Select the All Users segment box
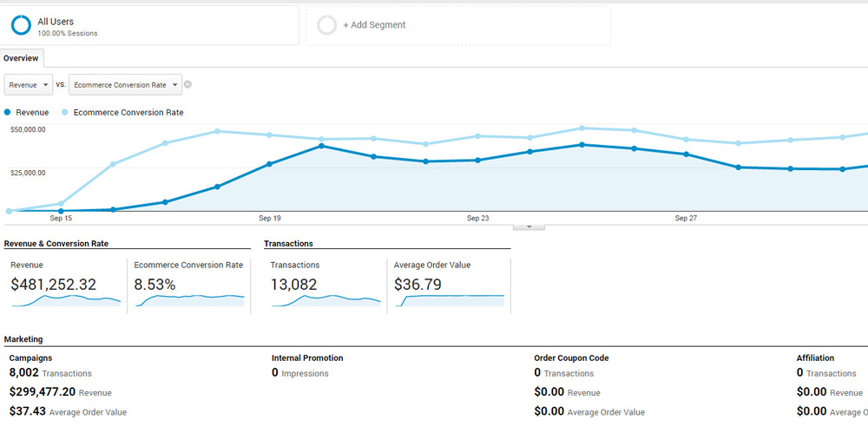Viewport: 868px width, 426px height. pos(150,25)
